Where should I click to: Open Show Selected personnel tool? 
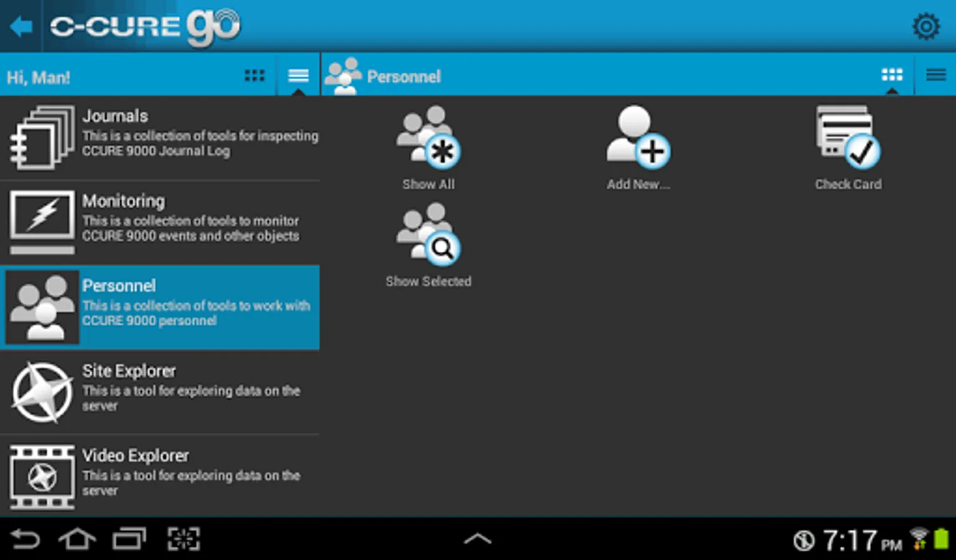tap(428, 245)
